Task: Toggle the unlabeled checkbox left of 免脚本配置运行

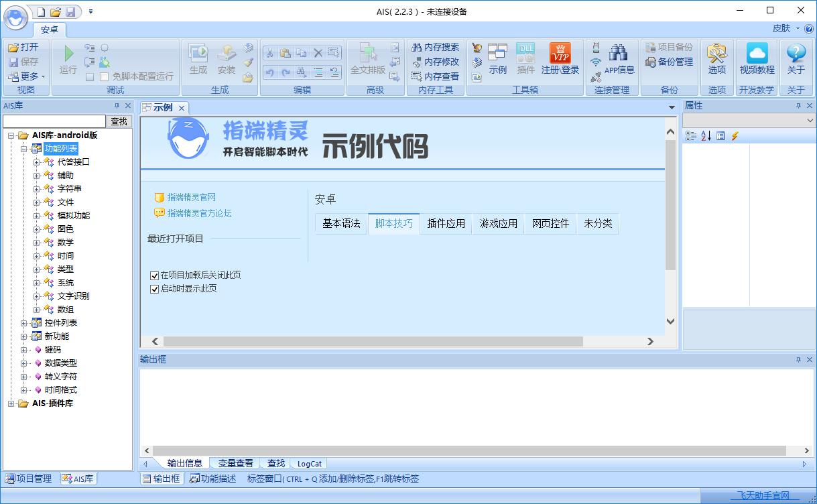Action: 90,77
